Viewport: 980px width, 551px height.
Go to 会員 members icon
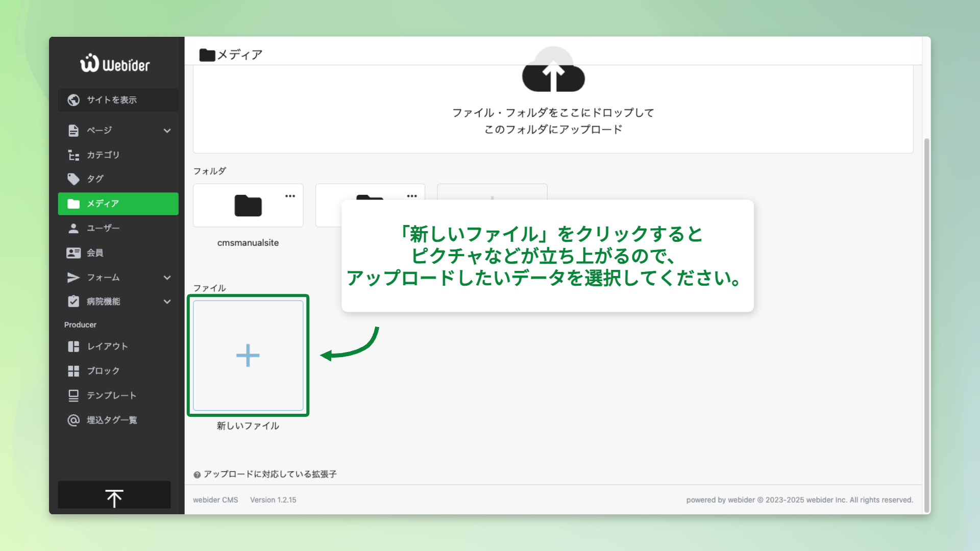(x=73, y=253)
